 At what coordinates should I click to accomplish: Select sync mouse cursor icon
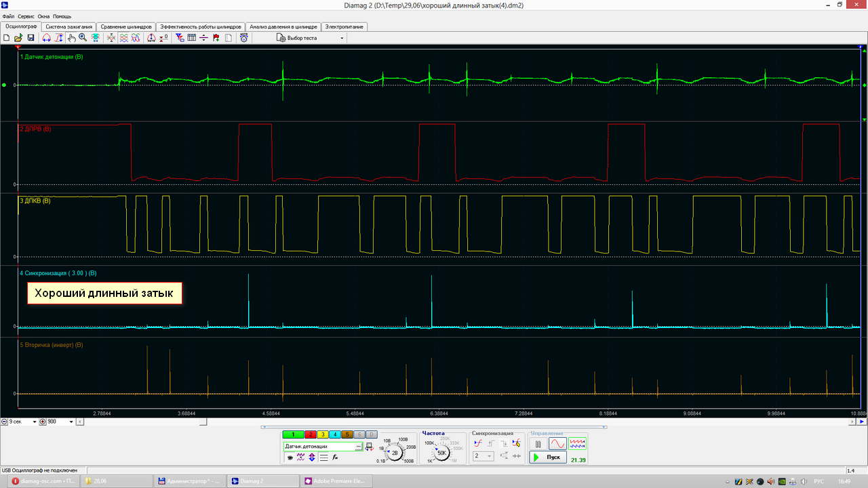coord(516,443)
